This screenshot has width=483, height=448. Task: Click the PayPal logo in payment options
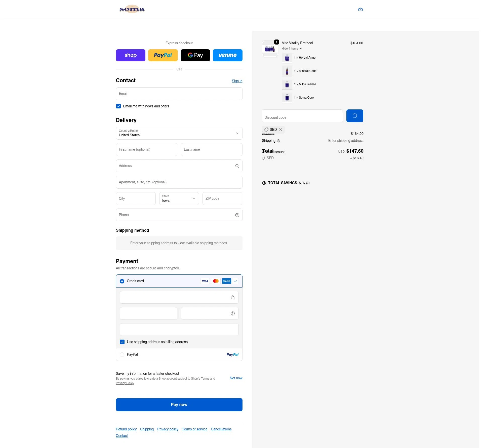click(x=232, y=355)
